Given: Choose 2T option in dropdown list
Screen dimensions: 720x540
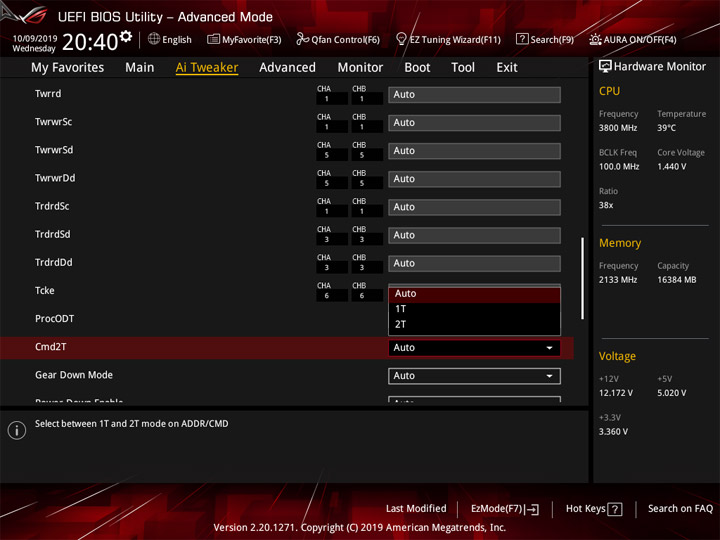Looking at the screenshot, I should (474, 325).
